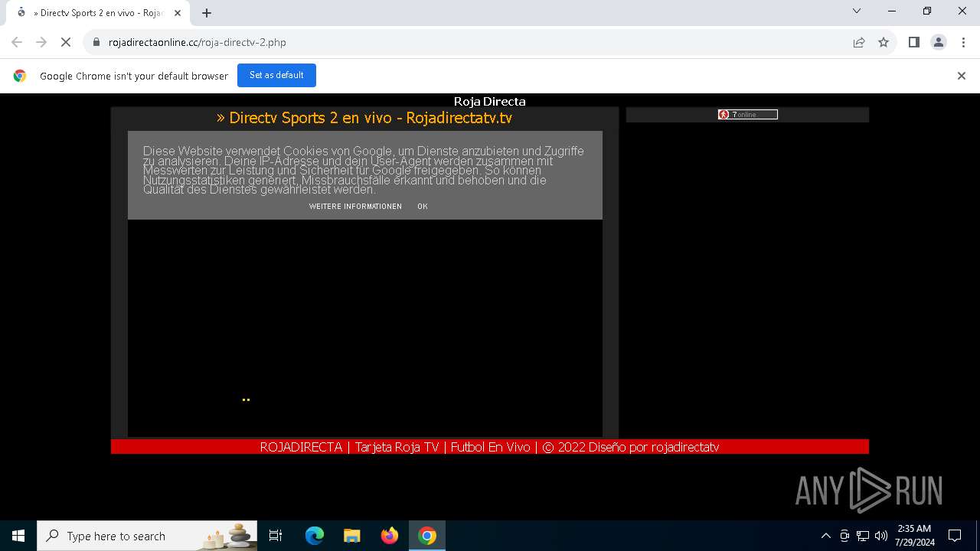Click the forward navigation arrow
The height and width of the screenshot is (551, 980).
point(41,42)
